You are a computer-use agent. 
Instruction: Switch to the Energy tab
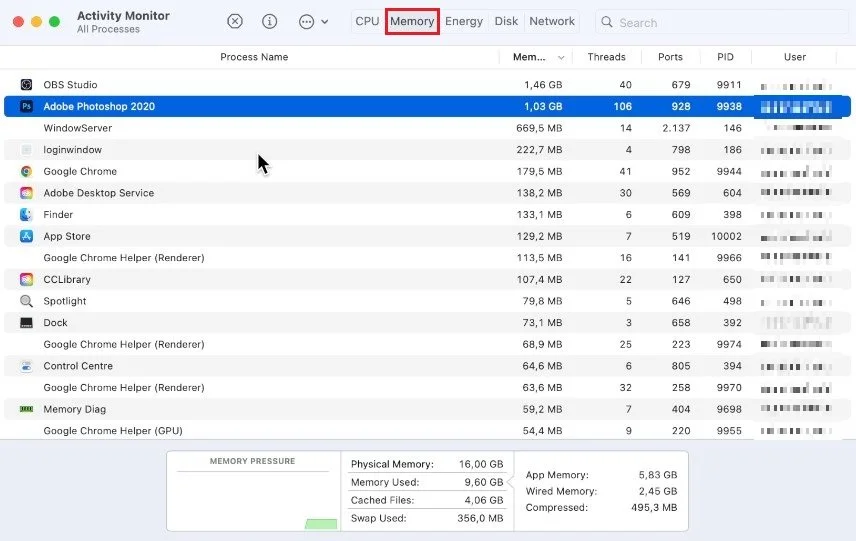click(x=464, y=21)
